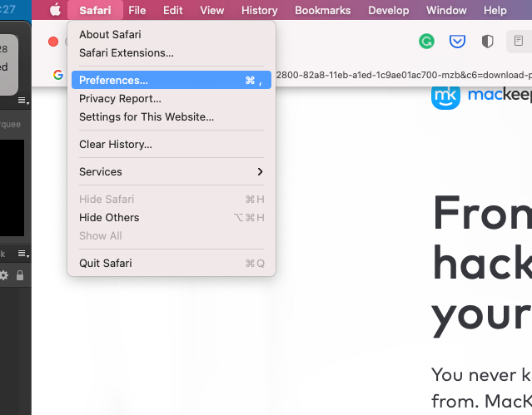This screenshot has height=415, width=532.
Task: Open the History menu
Action: coord(260,10)
